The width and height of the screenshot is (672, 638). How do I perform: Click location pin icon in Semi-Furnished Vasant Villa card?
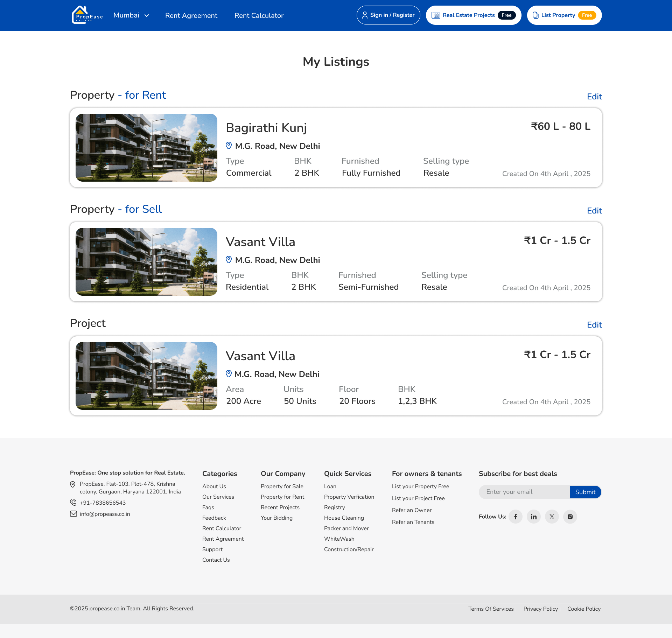(x=229, y=260)
